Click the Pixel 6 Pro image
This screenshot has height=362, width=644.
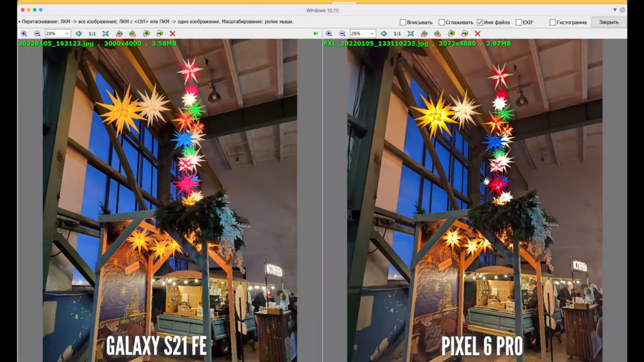pyautogui.click(x=475, y=201)
